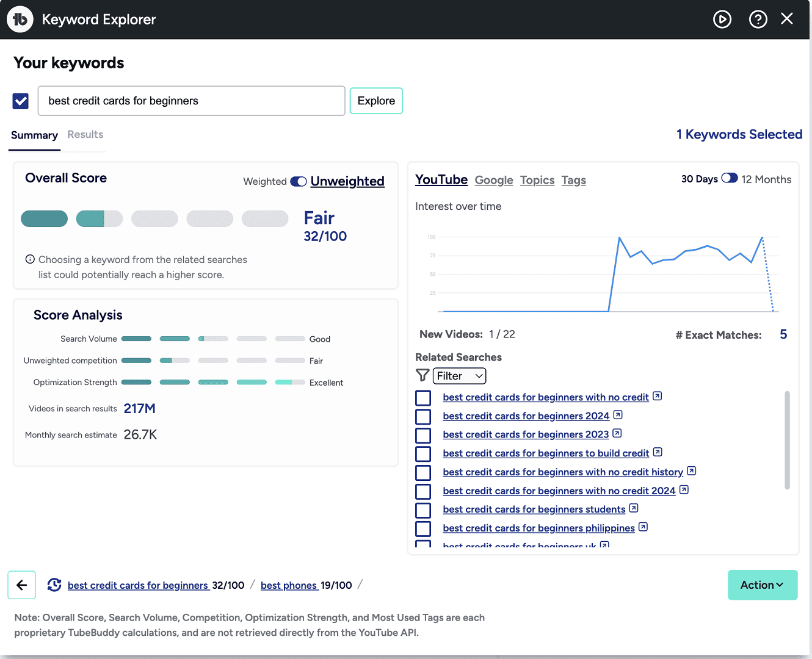Open the Topics tab
The height and width of the screenshot is (659, 812).
537,180
